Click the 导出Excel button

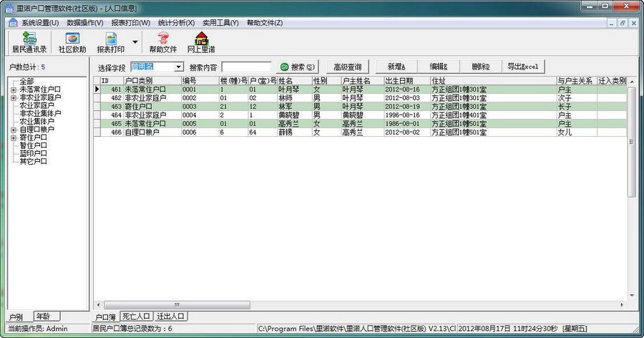point(523,67)
